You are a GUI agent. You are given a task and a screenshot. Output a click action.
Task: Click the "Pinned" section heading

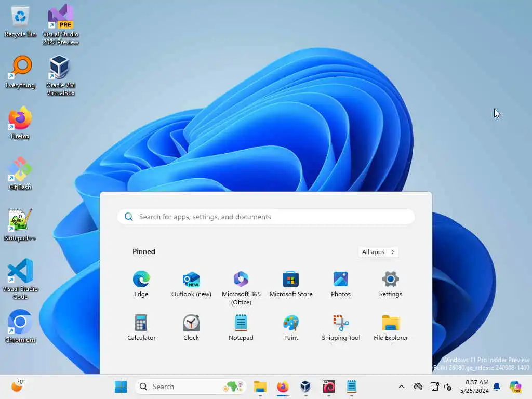[x=144, y=252]
